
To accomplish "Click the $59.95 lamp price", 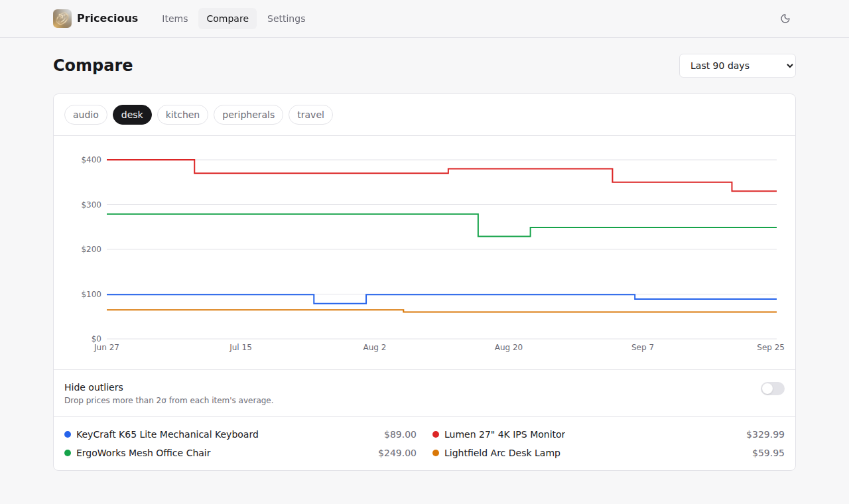I will point(768,453).
